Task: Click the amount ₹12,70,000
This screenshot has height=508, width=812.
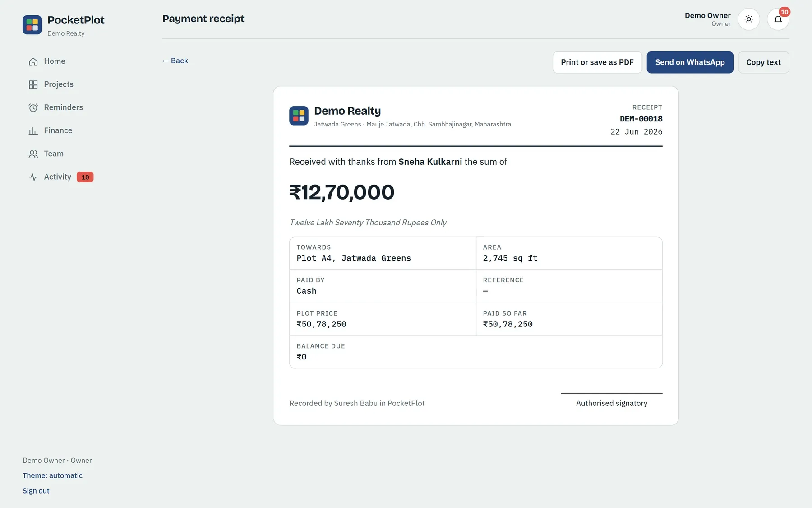Action: (x=341, y=192)
